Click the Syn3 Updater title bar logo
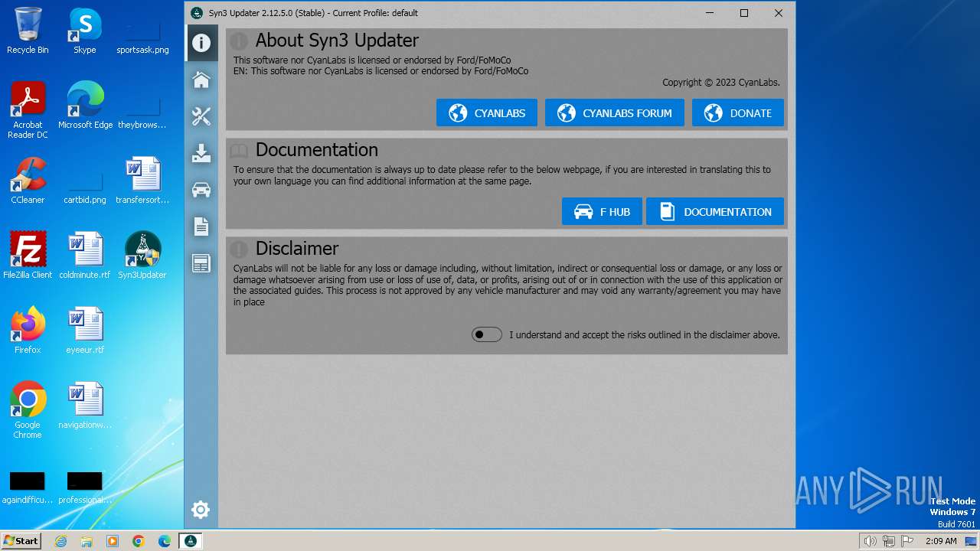The height and width of the screenshot is (551, 980). click(197, 13)
